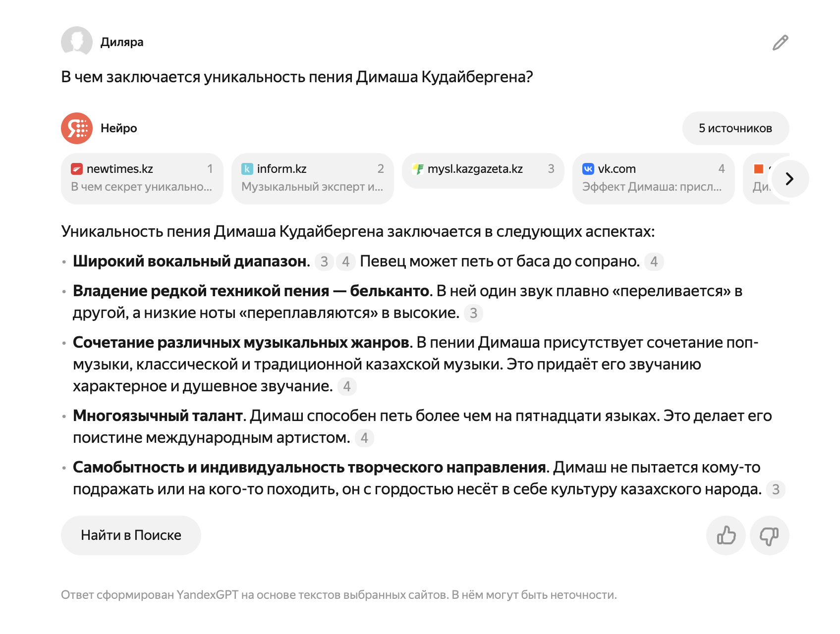Open the 5 источников button
This screenshot has height=634, width=840.
click(735, 128)
